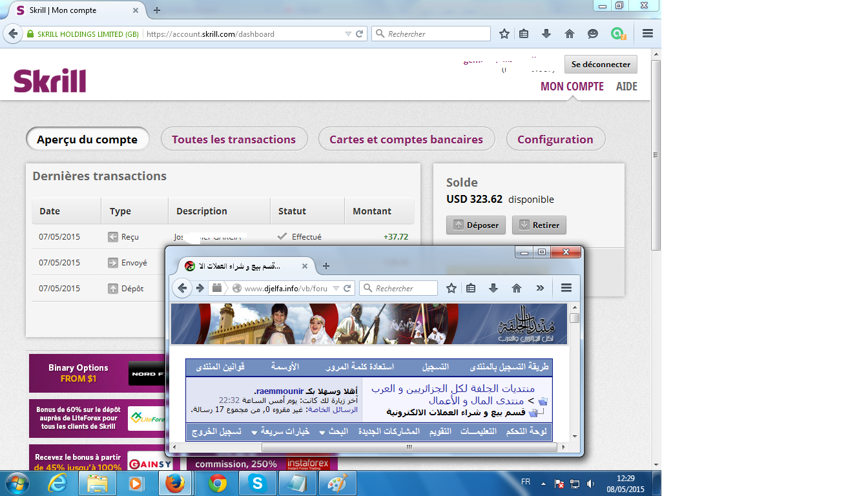Bookmark the Skrill page with star icon
Viewport: 868px width, 496px height.
[x=504, y=34]
